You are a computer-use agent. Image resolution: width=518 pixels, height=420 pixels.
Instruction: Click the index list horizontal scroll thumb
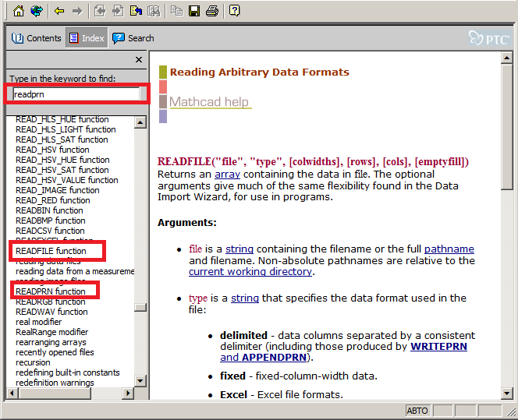(55, 394)
